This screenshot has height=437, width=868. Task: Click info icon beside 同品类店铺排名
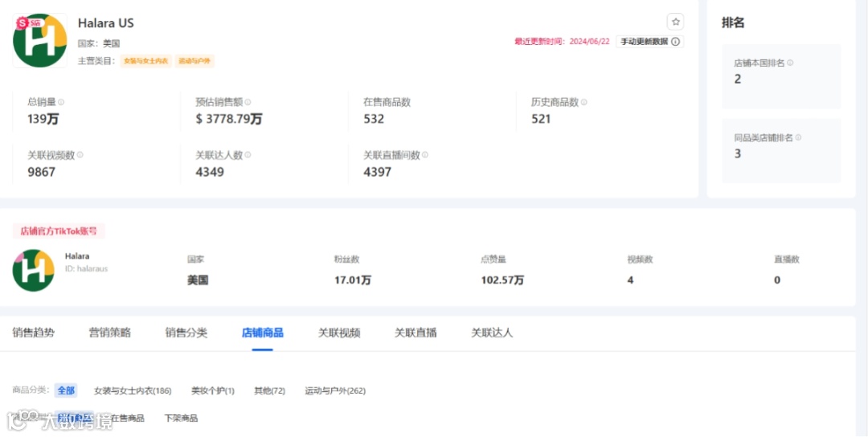pyautogui.click(x=798, y=137)
